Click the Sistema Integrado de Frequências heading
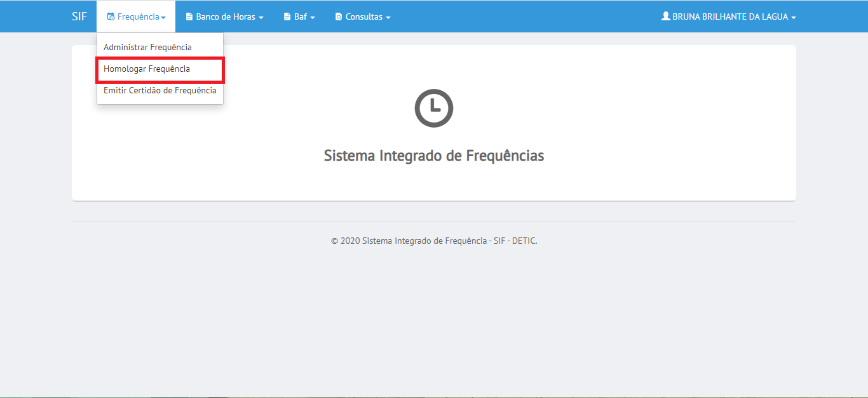The width and height of the screenshot is (868, 398). (434, 156)
